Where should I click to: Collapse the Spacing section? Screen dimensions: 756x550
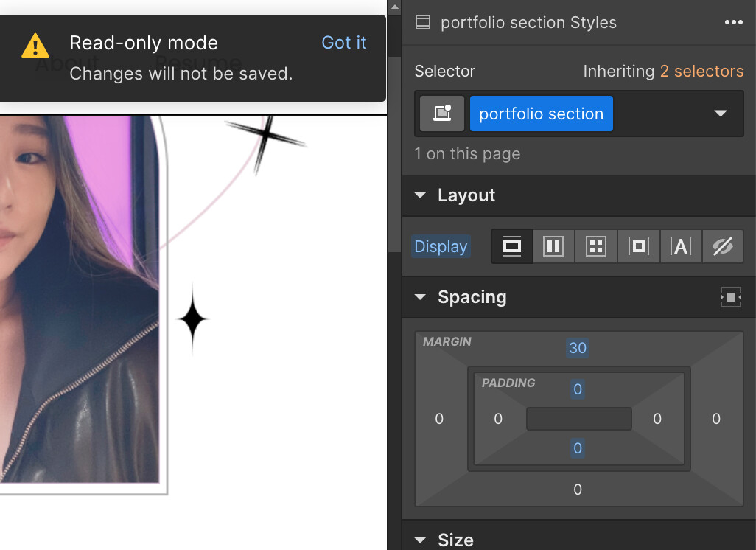pos(420,297)
